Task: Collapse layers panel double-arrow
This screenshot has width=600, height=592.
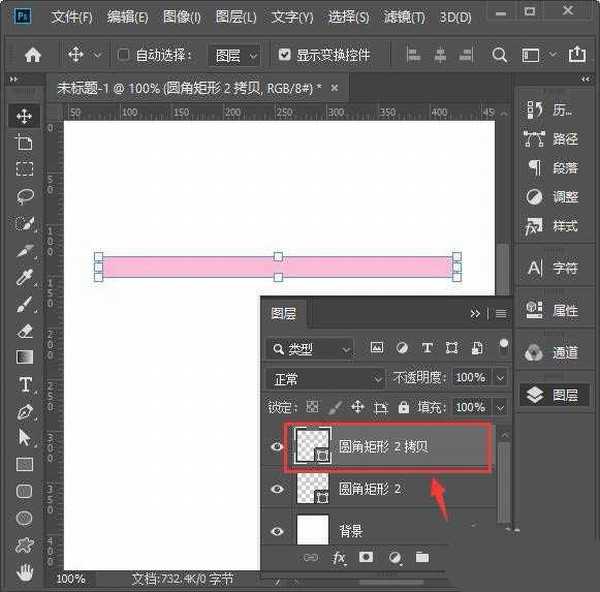Action: click(x=475, y=314)
